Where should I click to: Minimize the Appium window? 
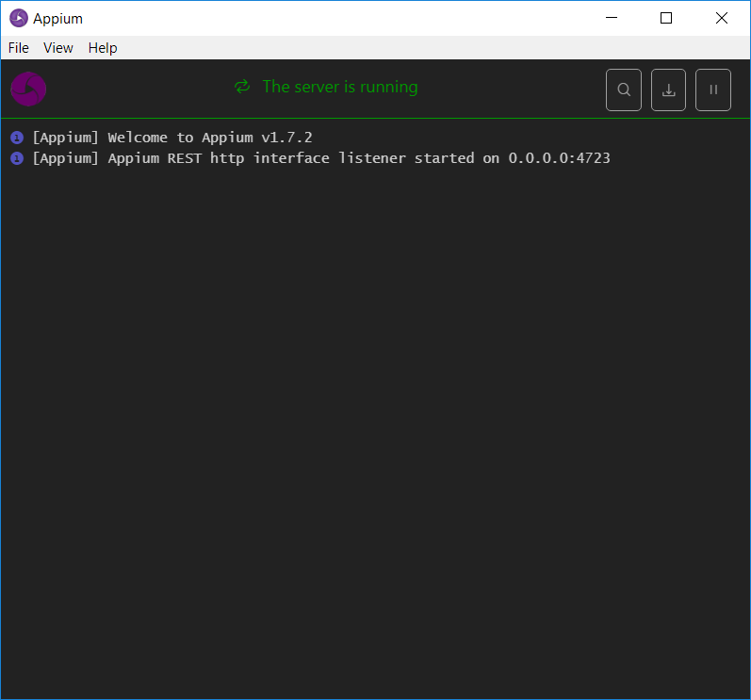pos(612,18)
